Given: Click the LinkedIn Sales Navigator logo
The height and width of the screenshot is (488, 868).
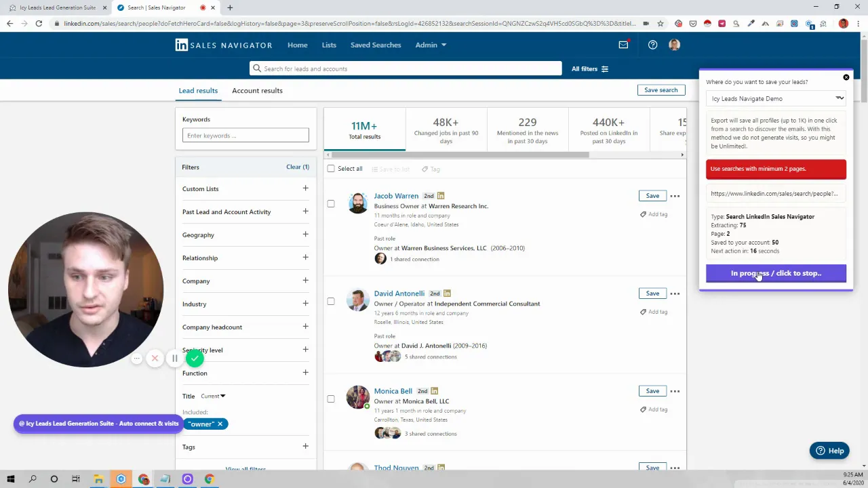Looking at the screenshot, I should click(223, 45).
